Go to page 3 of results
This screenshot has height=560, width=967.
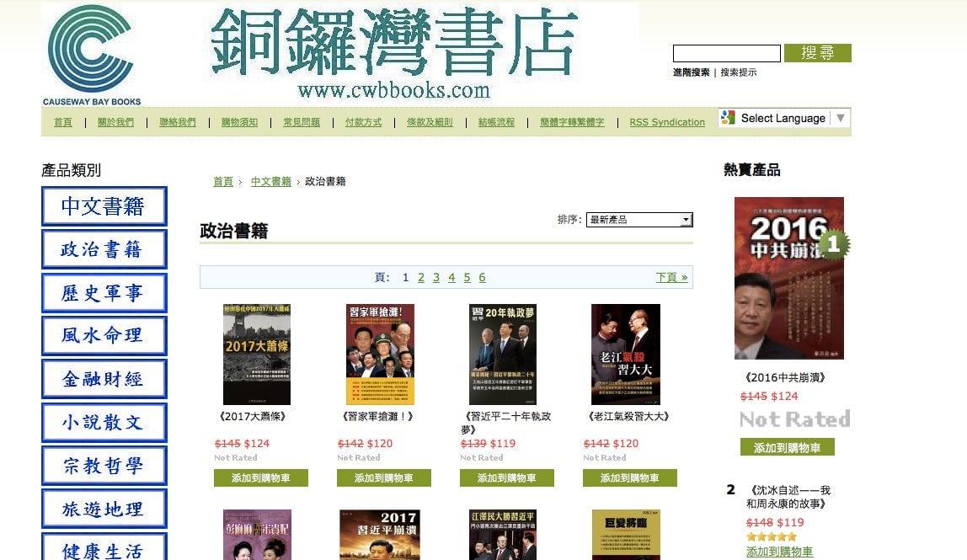[436, 278]
